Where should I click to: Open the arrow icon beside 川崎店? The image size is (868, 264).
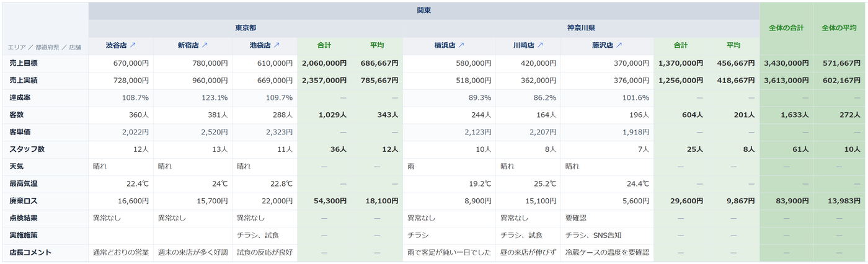point(540,46)
